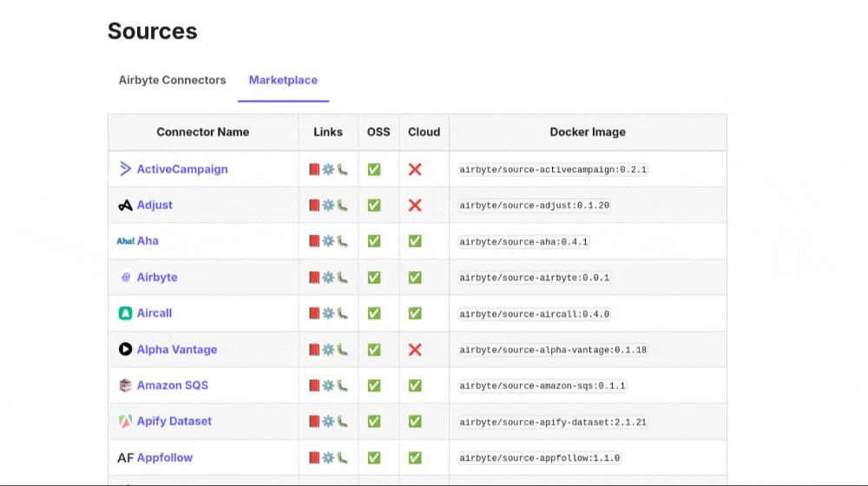Click the bug icon in Apify Dataset row
Image resolution: width=868 pixels, height=486 pixels.
tap(343, 422)
